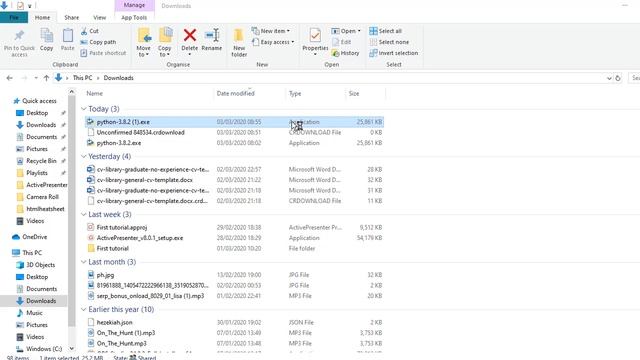The height and width of the screenshot is (360, 640).
Task: Click the Size column header
Action: click(354, 93)
